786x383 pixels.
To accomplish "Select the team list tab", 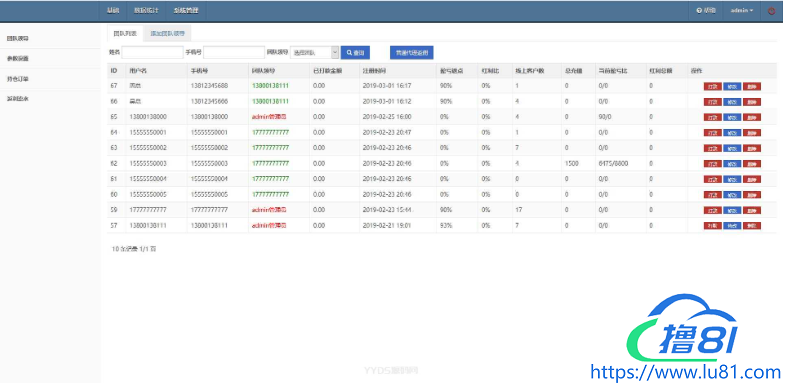I will point(125,34).
